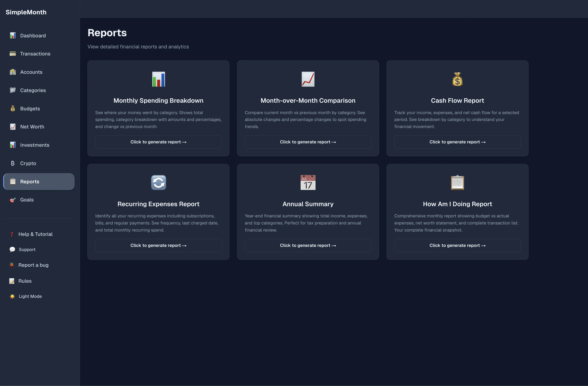Viewport: 588px width, 386px height.
Task: Click the bar chart icon on Monthly Spending Breakdown
Action: click(x=158, y=79)
